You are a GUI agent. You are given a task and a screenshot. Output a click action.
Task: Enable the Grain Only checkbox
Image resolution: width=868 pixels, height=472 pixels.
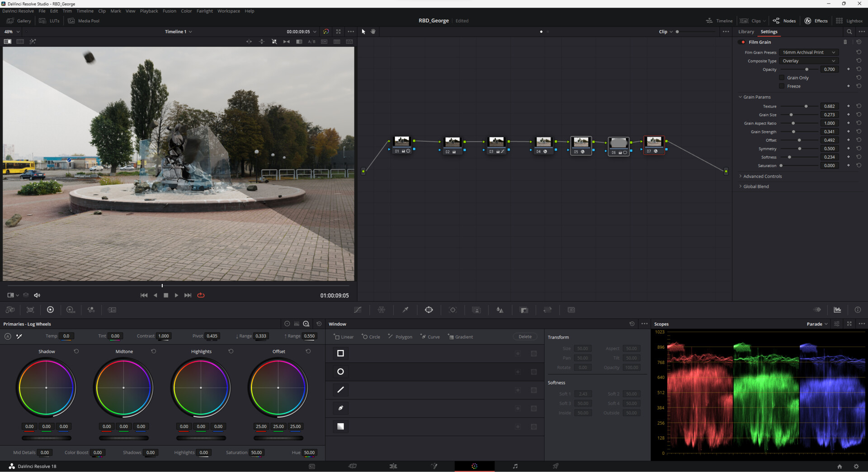click(782, 77)
